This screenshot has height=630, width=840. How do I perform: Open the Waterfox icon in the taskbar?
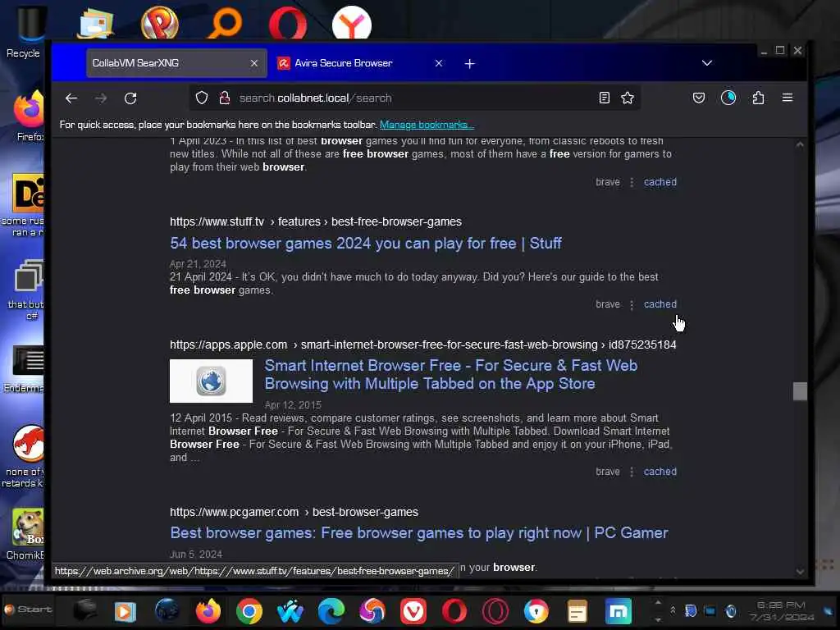[290, 611]
